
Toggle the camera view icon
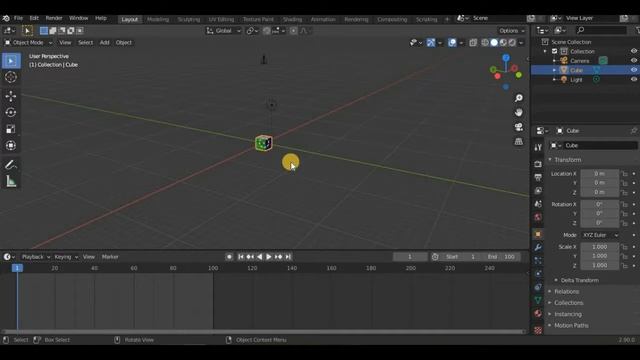click(x=519, y=127)
